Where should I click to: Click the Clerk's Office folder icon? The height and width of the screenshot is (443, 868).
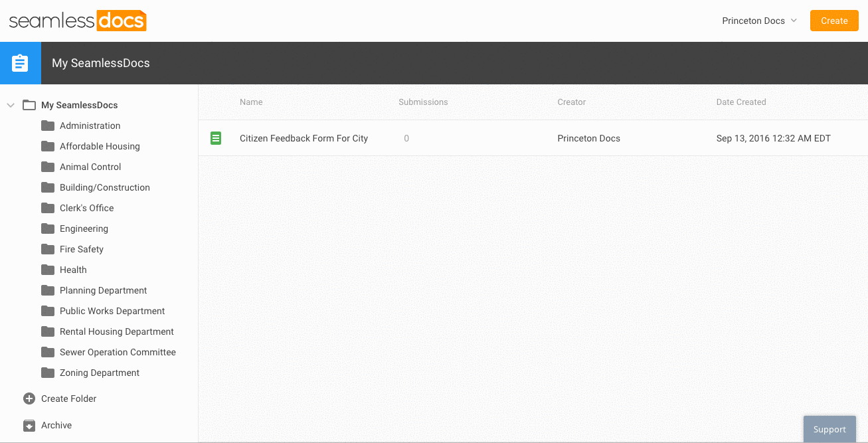[x=48, y=208]
